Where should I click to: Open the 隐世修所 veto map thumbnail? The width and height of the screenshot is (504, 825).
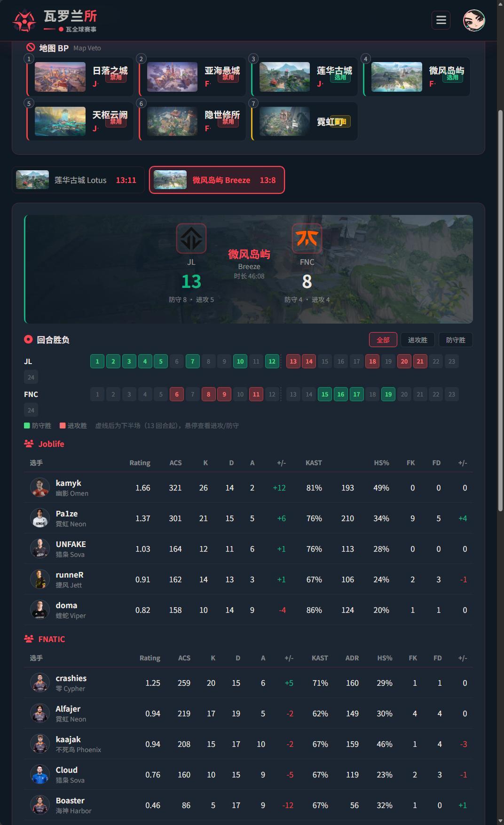[173, 121]
